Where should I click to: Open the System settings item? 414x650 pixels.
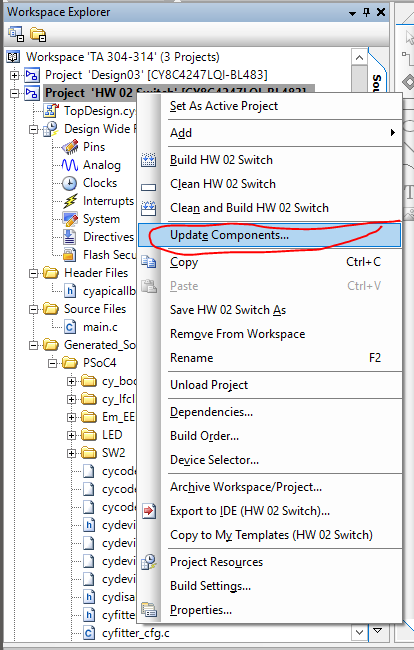point(101,219)
